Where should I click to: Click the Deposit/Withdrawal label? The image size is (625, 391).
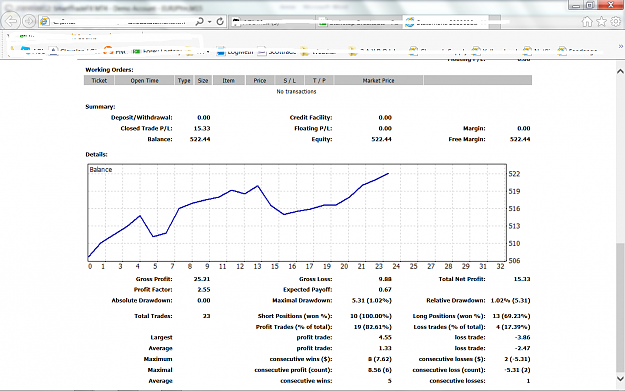(x=142, y=118)
